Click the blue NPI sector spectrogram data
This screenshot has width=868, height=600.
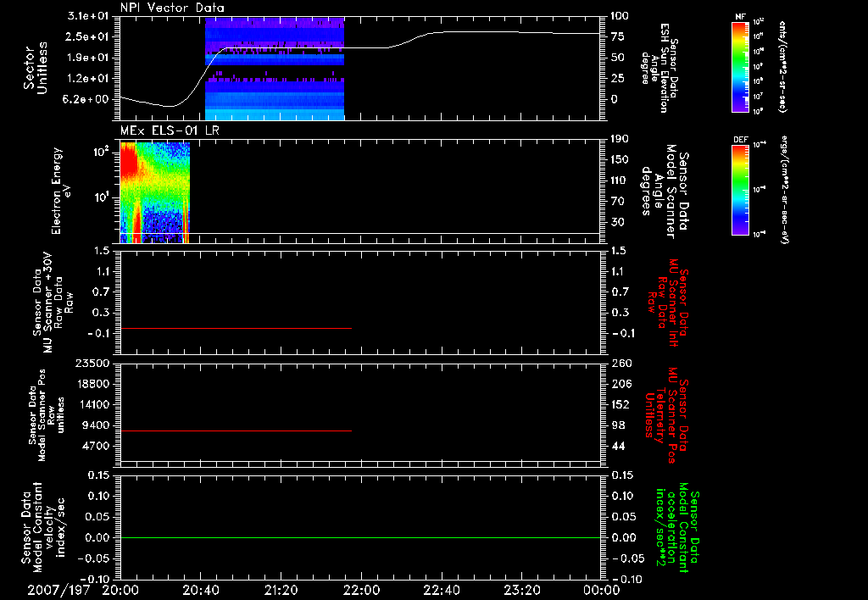click(275, 69)
